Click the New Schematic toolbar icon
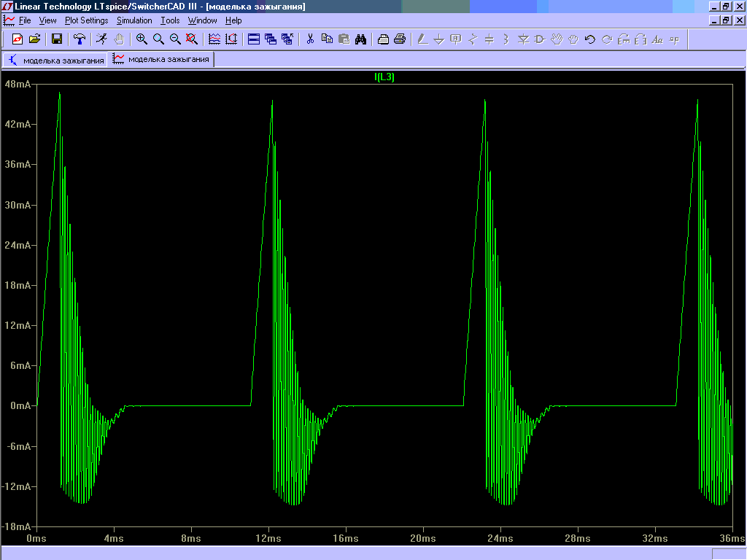Viewport: 747px width, 560px height. click(18, 39)
